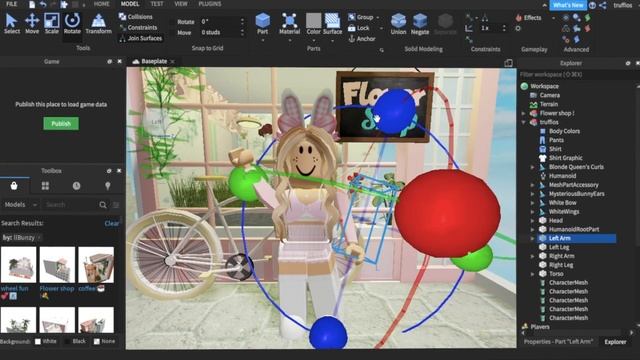
Task: Open the Flower shop asset link
Action: click(x=57, y=288)
